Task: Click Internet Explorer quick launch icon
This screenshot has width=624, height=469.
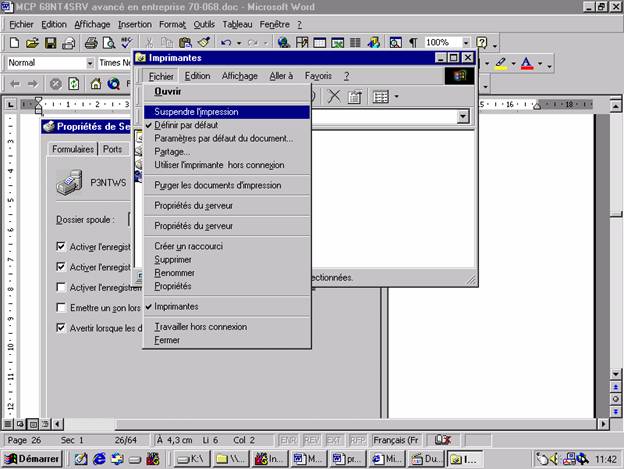Action: tap(99, 459)
